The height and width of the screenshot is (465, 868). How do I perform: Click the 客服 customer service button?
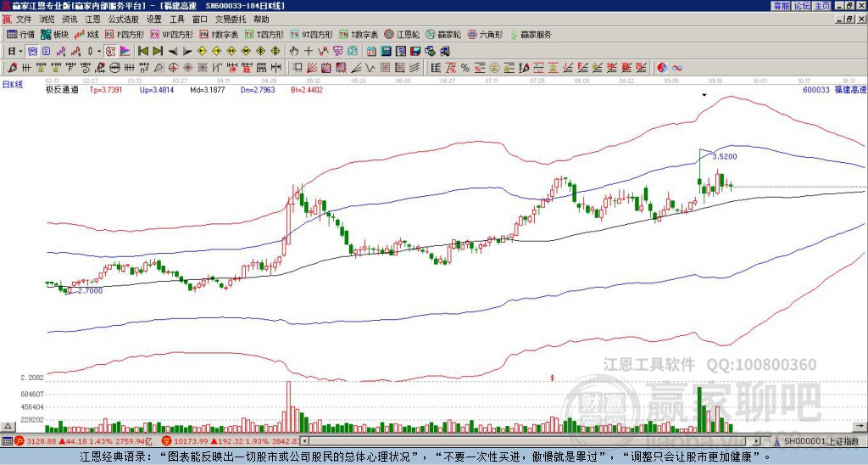(781, 6)
